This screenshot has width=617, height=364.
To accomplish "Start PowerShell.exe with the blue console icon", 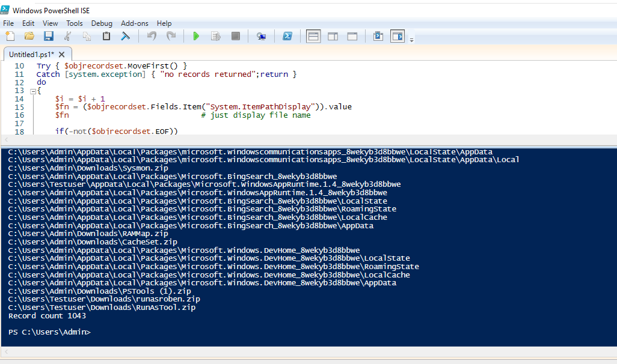I will [x=287, y=37].
